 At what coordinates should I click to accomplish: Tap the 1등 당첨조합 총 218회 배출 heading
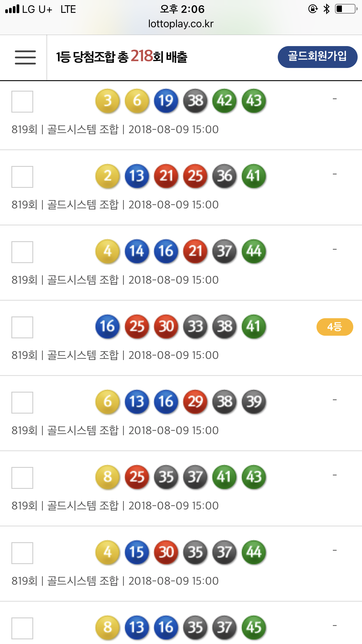[x=122, y=57]
